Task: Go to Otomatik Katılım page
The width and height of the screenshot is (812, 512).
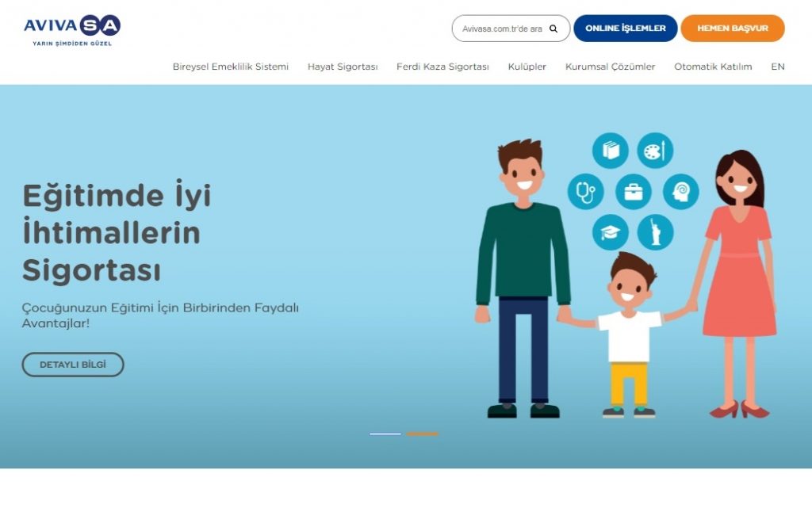Action: pyautogui.click(x=713, y=67)
